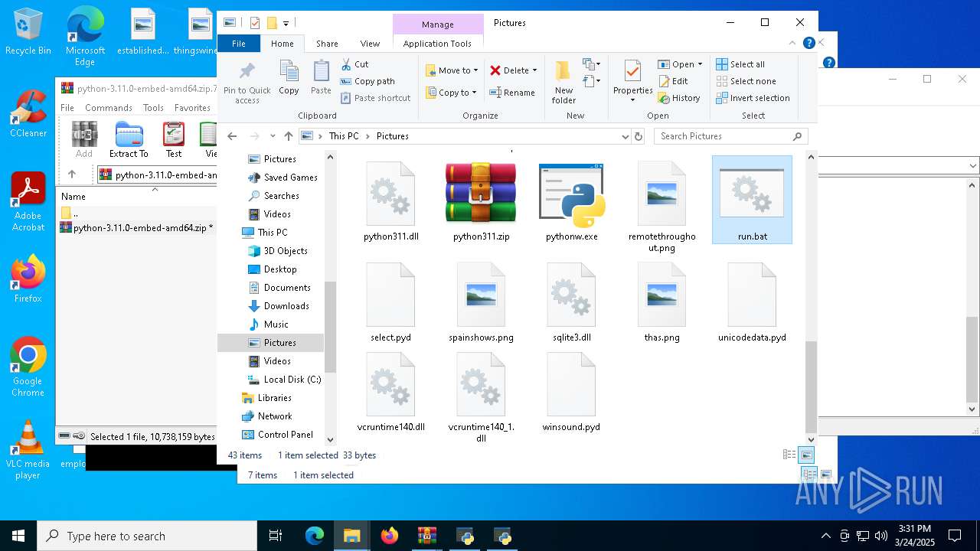The height and width of the screenshot is (551, 980).
Task: Click Add icon in WinRAR toolbar
Action: pyautogui.click(x=84, y=139)
